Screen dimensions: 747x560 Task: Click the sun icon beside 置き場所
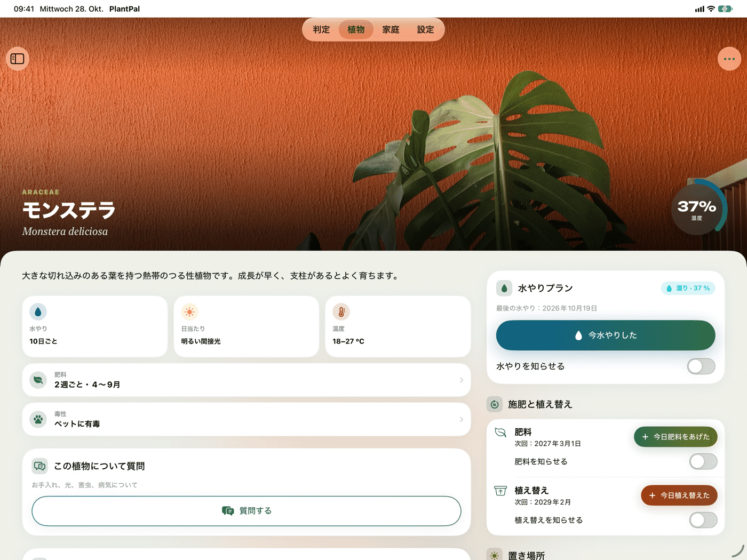(x=495, y=555)
